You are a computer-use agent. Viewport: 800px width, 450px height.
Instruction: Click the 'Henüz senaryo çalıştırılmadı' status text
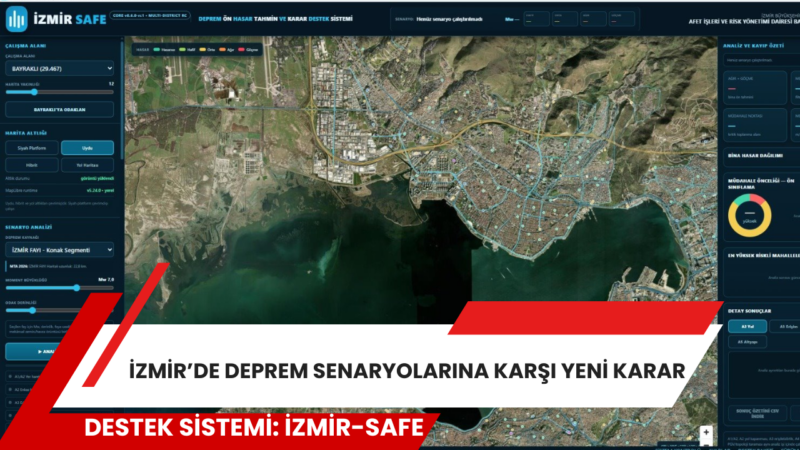(449, 19)
